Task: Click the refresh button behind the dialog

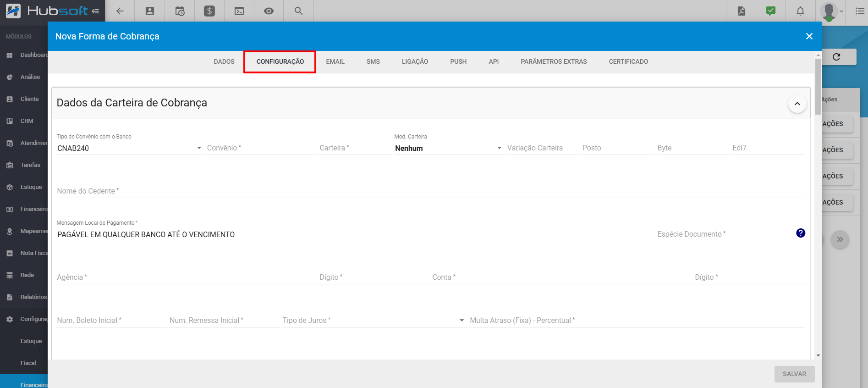Action: coord(836,57)
